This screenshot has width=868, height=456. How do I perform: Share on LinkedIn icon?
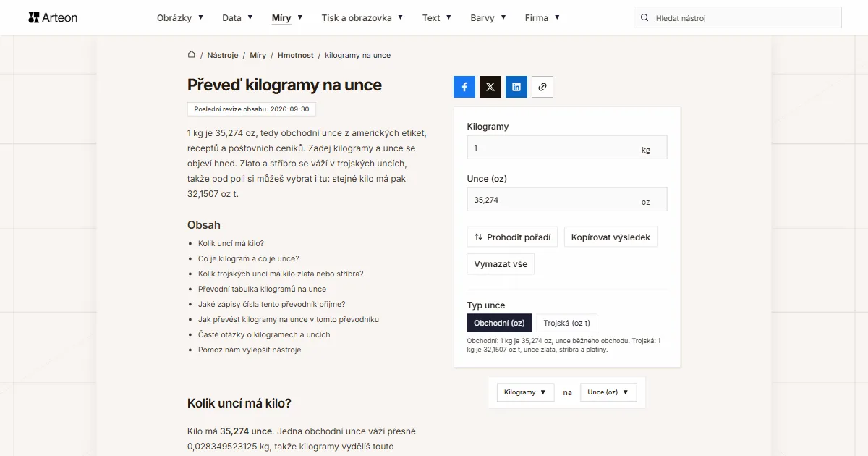click(x=516, y=87)
